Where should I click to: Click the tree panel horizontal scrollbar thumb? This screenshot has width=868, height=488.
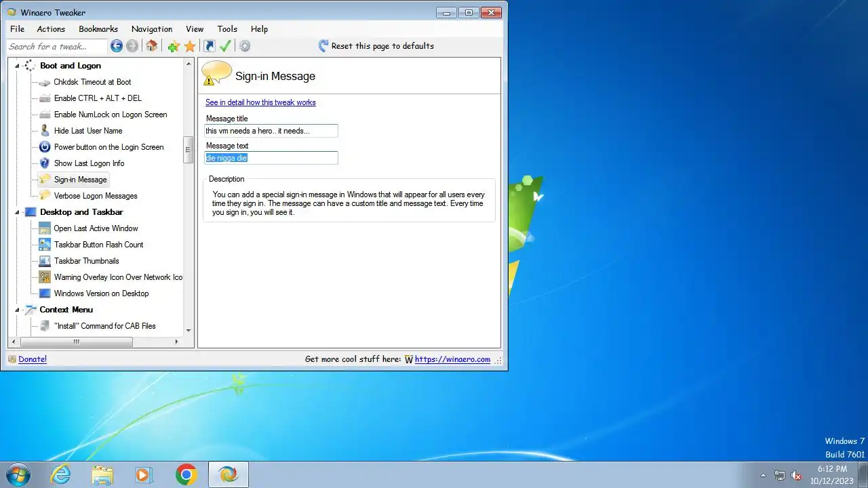click(x=77, y=342)
